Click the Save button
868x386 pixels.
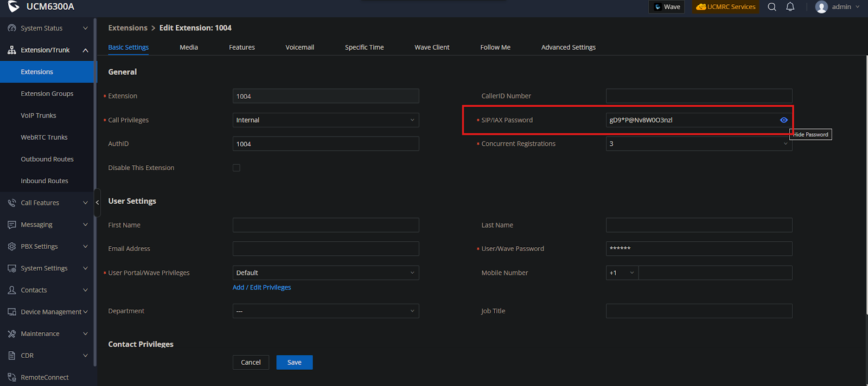click(x=294, y=363)
